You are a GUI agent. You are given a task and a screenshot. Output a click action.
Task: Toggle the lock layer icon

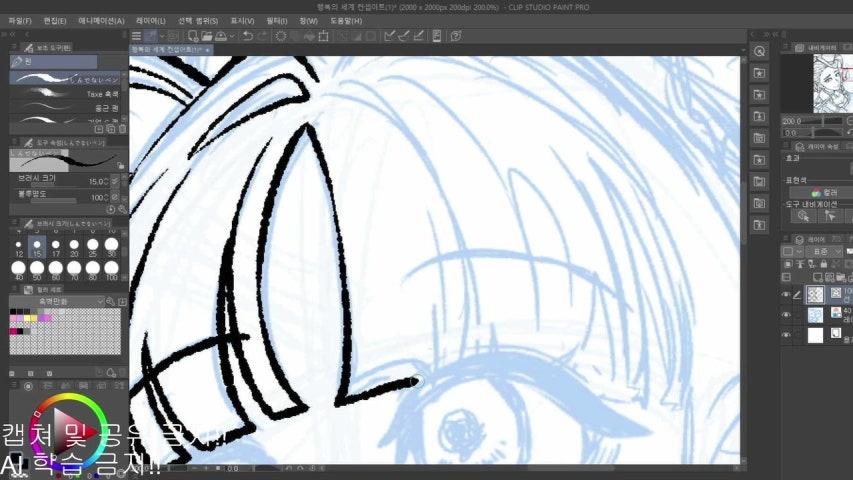tap(824, 264)
